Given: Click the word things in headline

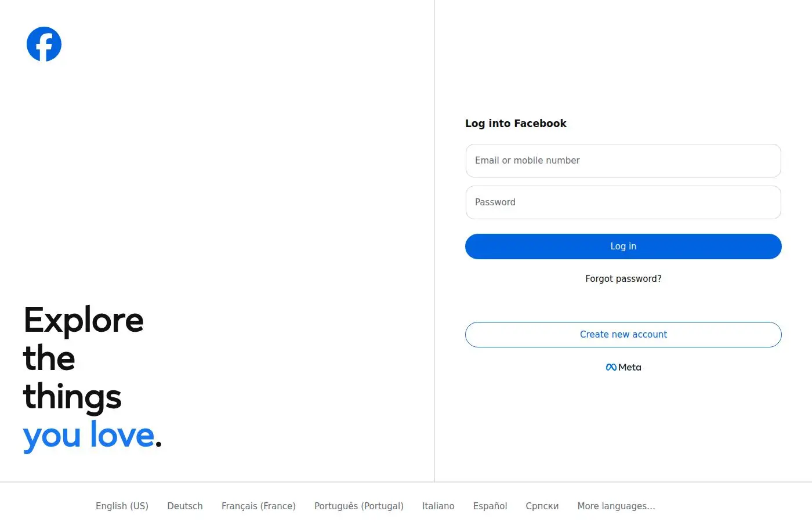Looking at the screenshot, I should [x=72, y=398].
